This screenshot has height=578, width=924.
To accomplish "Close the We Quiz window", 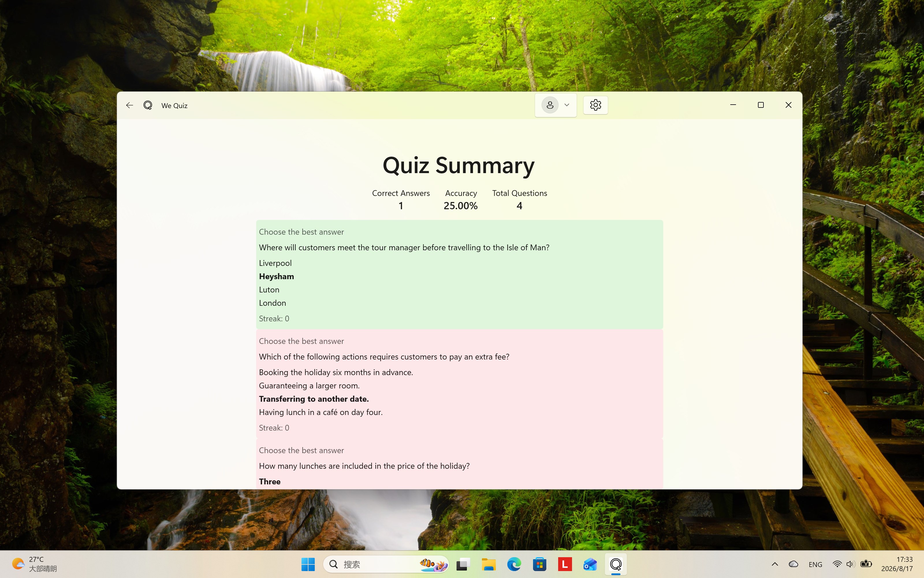I will pyautogui.click(x=789, y=105).
